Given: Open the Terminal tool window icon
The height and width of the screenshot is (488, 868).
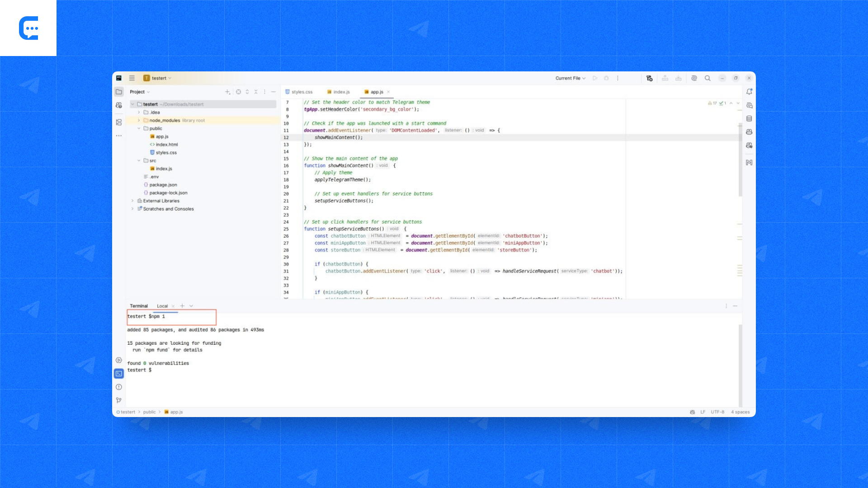Looking at the screenshot, I should click(x=119, y=374).
